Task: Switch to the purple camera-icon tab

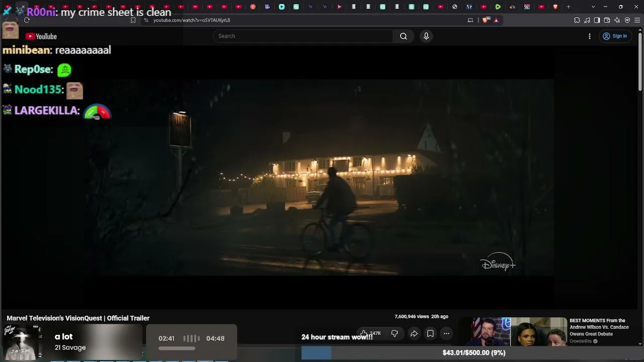Action: pos(267,7)
